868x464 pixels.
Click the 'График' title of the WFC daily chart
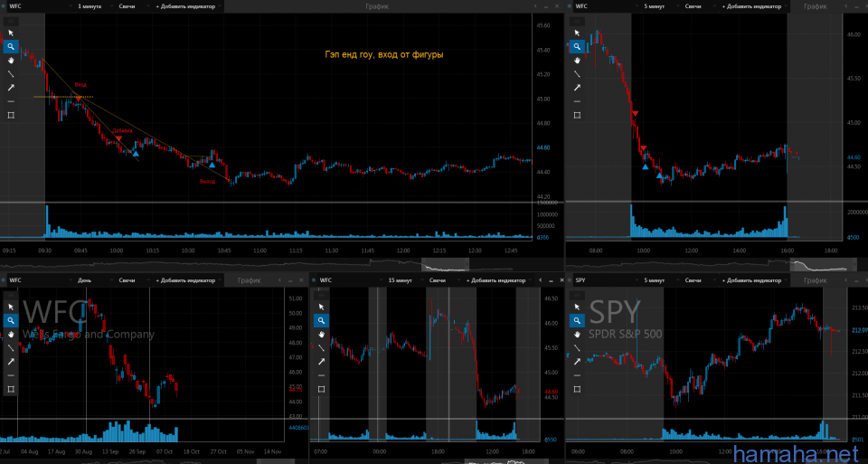point(250,280)
